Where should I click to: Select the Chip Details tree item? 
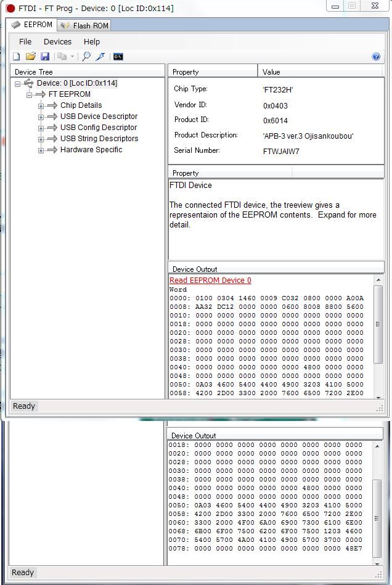click(x=81, y=105)
